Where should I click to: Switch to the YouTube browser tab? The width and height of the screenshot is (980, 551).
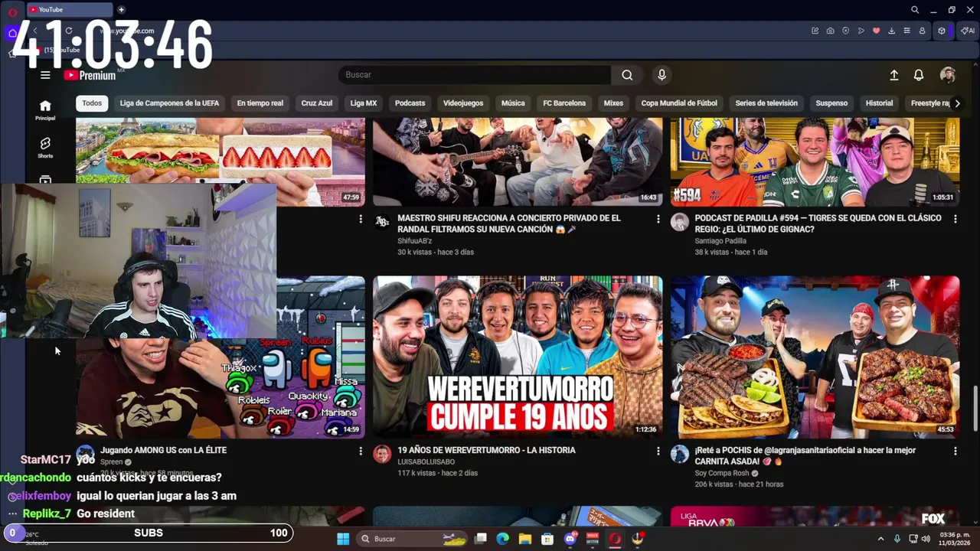69,10
